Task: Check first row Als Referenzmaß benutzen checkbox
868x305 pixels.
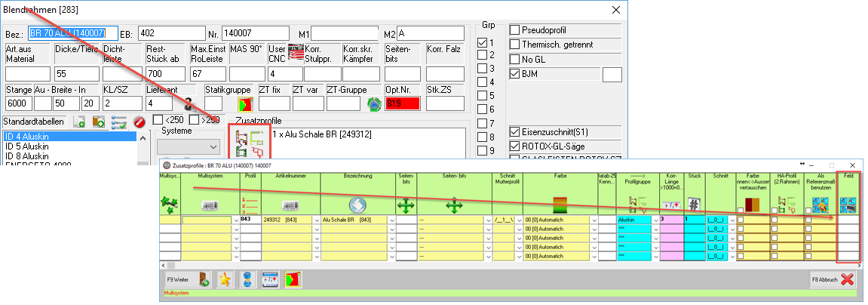Action: point(808,220)
